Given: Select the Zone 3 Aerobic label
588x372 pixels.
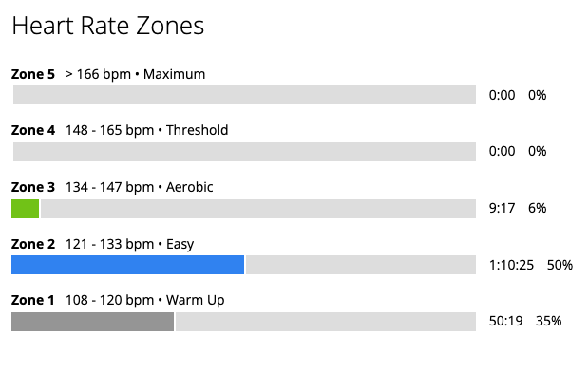Looking at the screenshot, I should [112, 187].
